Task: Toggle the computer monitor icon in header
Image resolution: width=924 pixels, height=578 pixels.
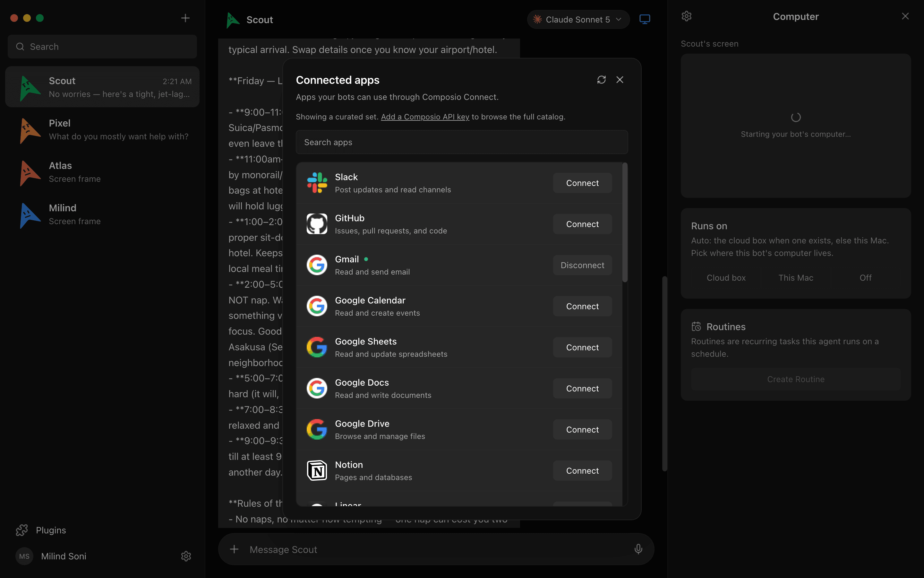Action: click(x=645, y=19)
